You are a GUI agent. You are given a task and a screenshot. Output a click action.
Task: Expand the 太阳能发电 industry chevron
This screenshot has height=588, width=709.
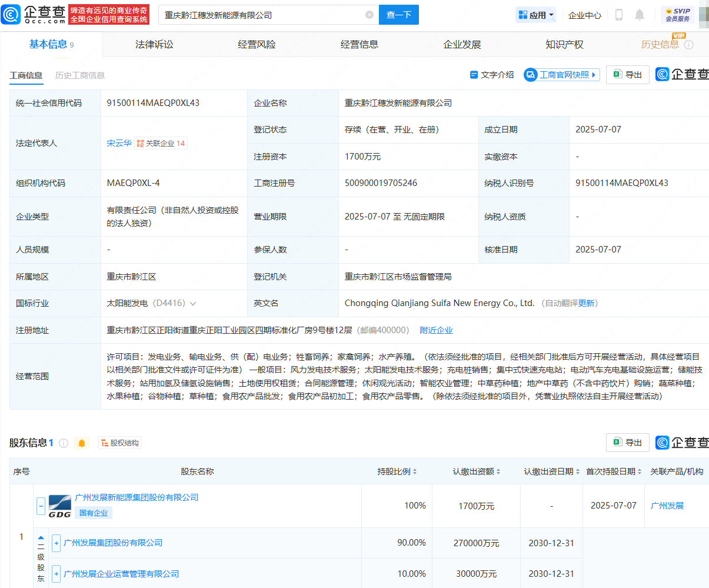point(193,304)
